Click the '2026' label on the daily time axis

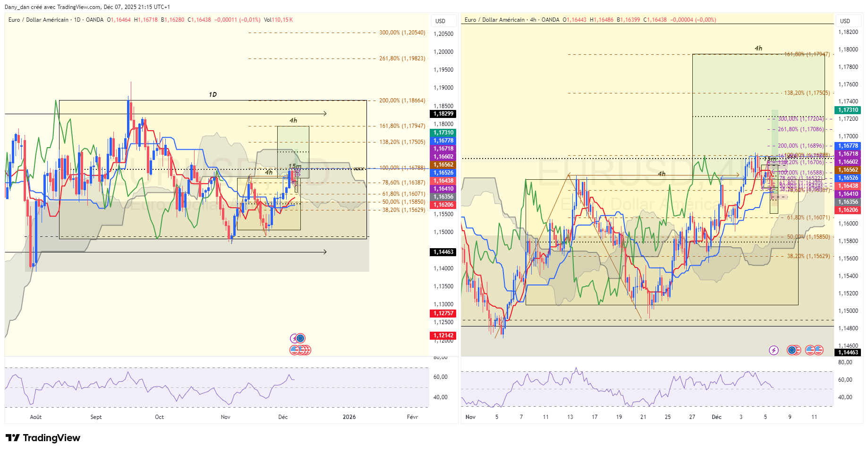(x=349, y=417)
